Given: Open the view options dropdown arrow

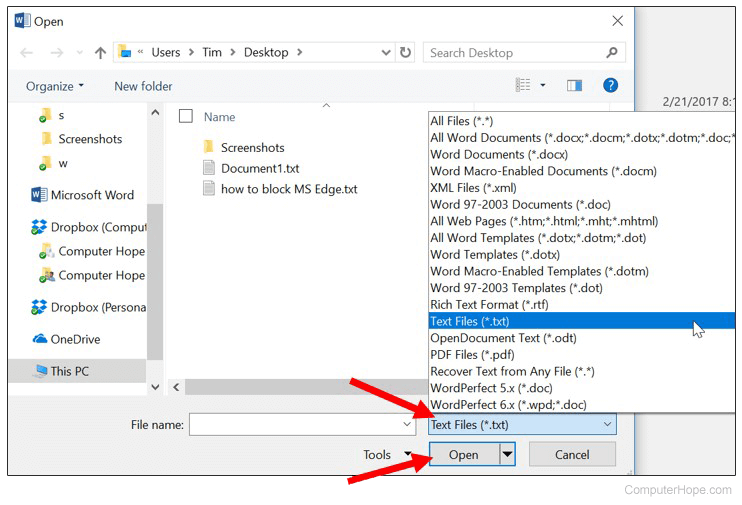Looking at the screenshot, I should coord(543,85).
